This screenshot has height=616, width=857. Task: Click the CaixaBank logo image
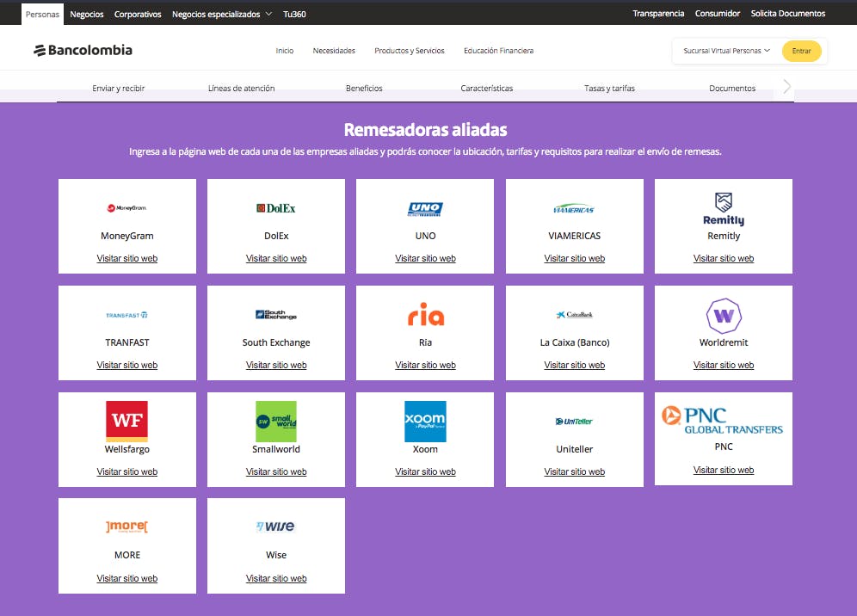pyautogui.click(x=575, y=315)
